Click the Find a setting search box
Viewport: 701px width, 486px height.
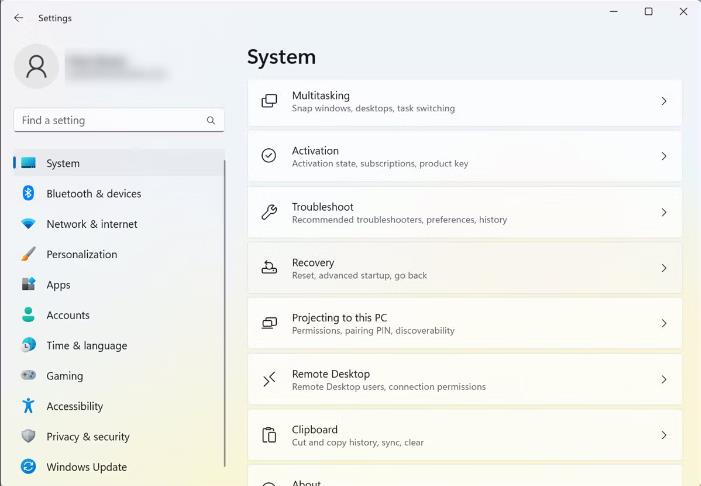pos(119,120)
